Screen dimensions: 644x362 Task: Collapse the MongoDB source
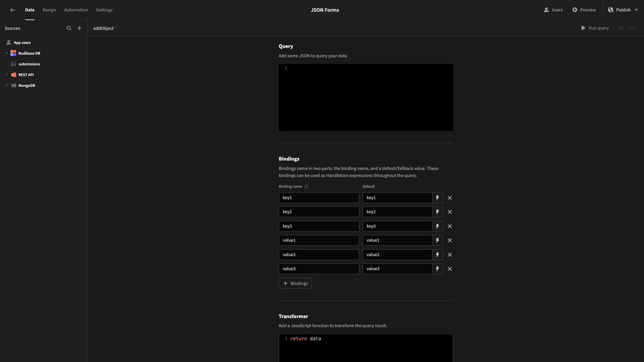tap(7, 85)
